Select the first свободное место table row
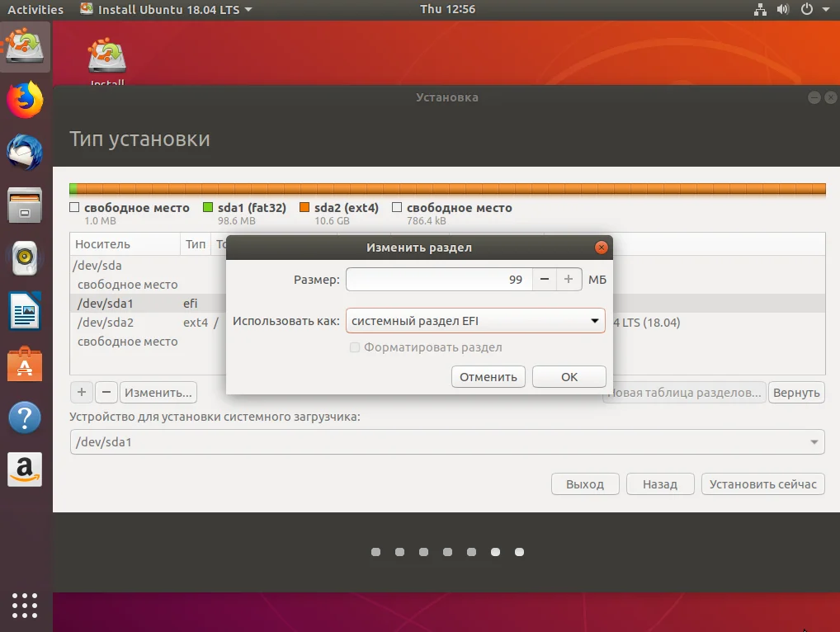The width and height of the screenshot is (840, 632). (148, 285)
